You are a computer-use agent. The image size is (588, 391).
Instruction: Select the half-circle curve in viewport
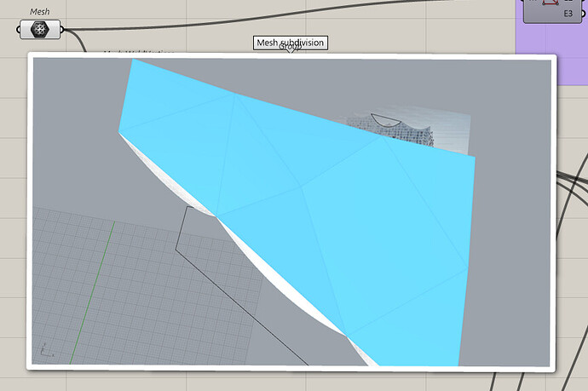pyautogui.click(x=385, y=120)
